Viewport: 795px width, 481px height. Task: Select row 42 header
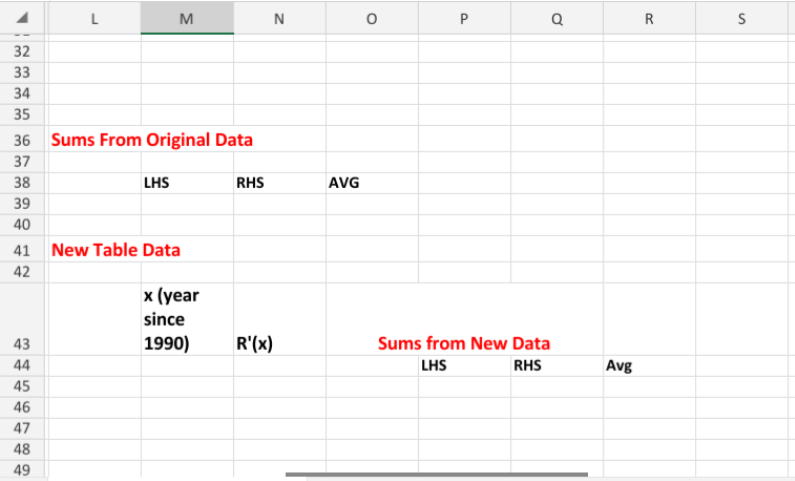22,272
